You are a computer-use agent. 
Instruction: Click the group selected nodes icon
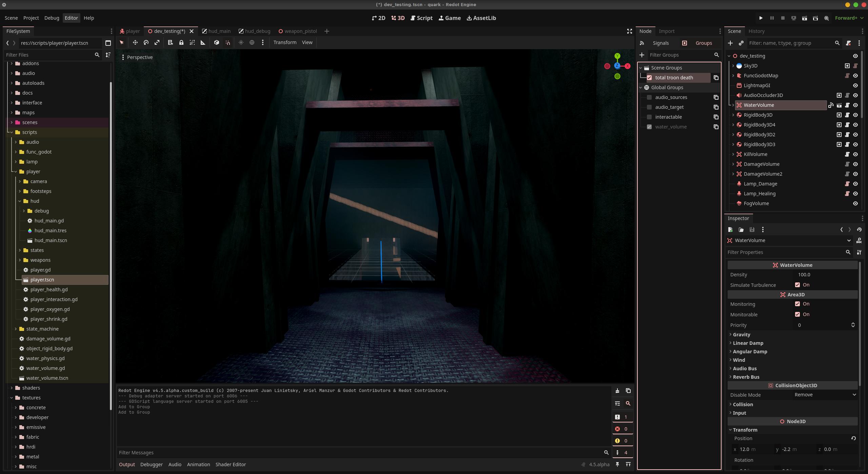tap(192, 42)
